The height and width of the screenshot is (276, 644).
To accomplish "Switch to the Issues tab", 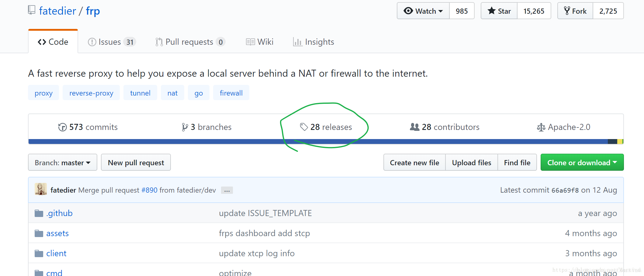I will pos(112,42).
